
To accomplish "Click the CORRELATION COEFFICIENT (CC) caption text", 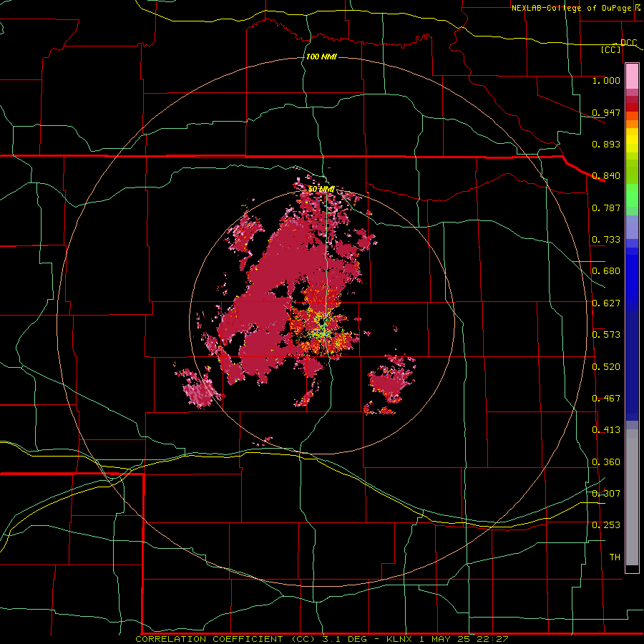I will [223, 639].
